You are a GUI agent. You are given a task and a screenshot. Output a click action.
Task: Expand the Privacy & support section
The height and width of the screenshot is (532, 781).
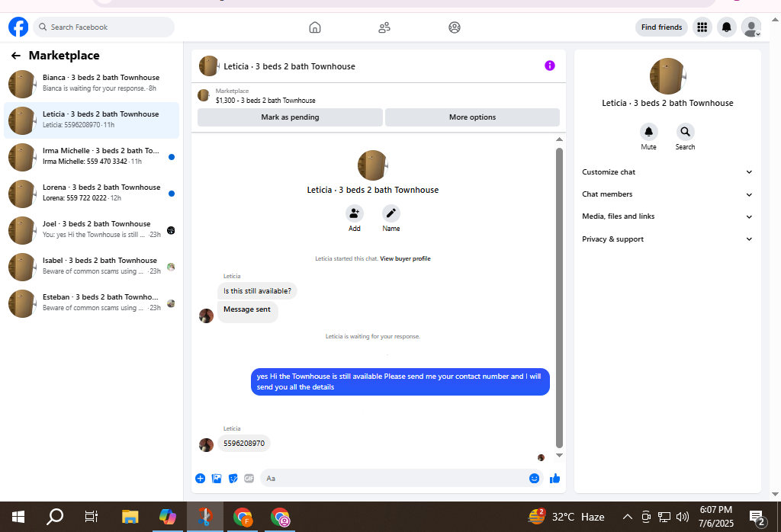[x=667, y=239]
